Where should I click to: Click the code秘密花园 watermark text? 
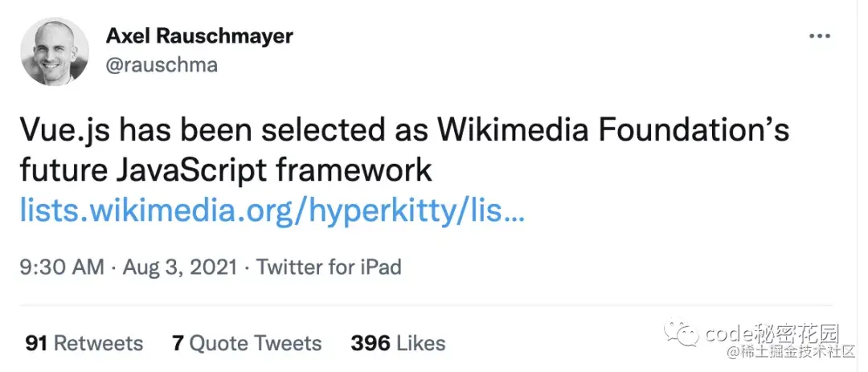pyautogui.click(x=772, y=333)
